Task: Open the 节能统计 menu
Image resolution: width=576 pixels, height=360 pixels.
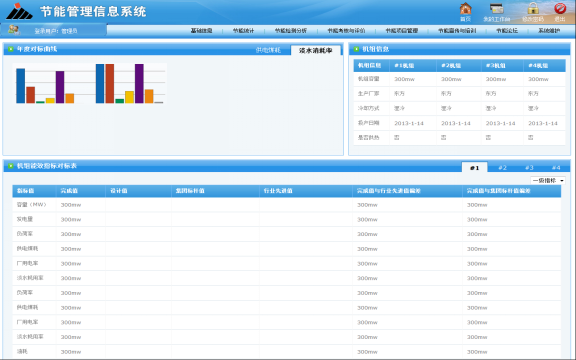Action: click(x=243, y=30)
